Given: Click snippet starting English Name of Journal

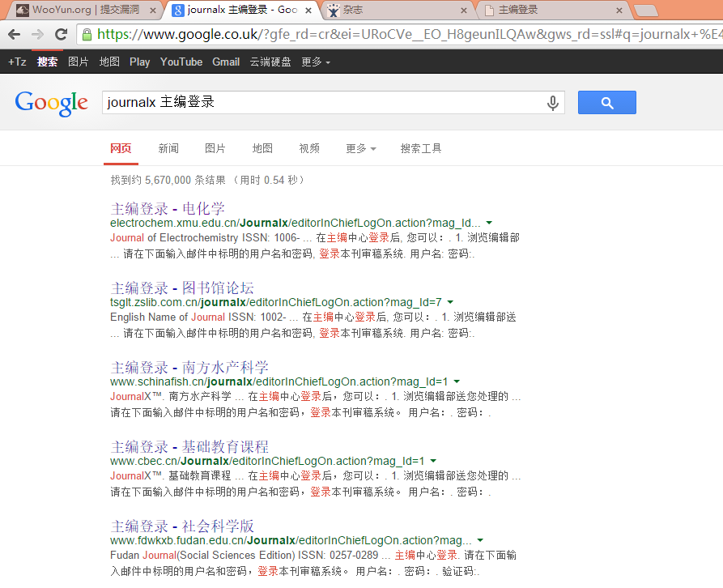Looking at the screenshot, I should 313,325.
